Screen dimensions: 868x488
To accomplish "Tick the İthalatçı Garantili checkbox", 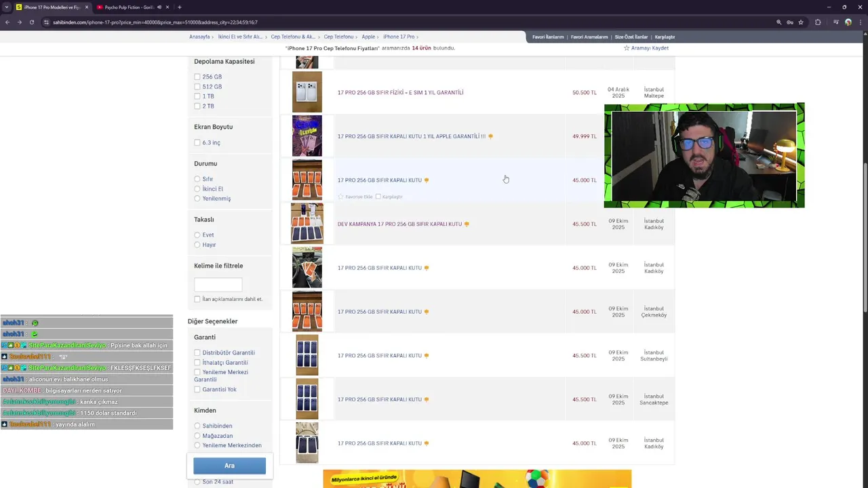I will [197, 363].
